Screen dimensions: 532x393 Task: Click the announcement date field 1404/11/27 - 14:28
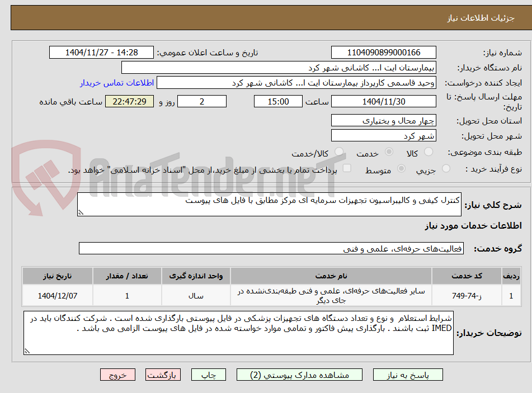point(101,53)
